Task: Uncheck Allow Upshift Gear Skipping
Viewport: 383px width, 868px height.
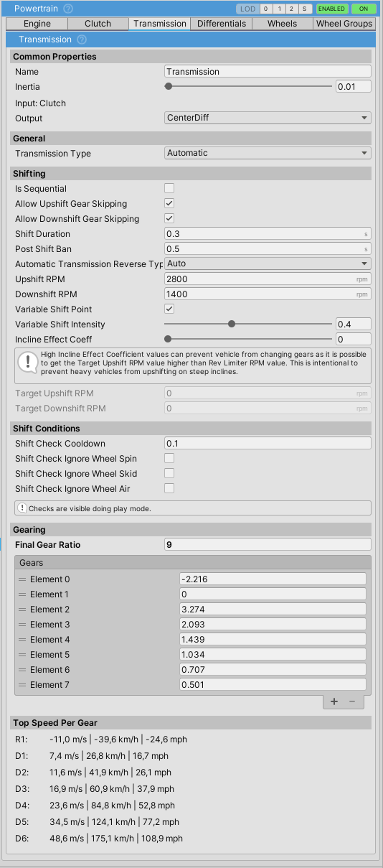Action: pos(169,203)
